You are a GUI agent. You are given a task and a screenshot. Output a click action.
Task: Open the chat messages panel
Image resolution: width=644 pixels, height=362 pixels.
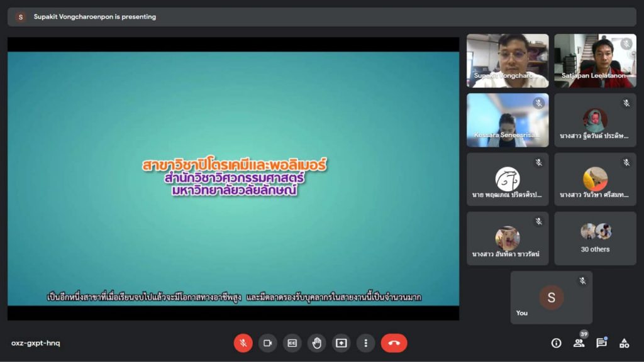(x=601, y=343)
